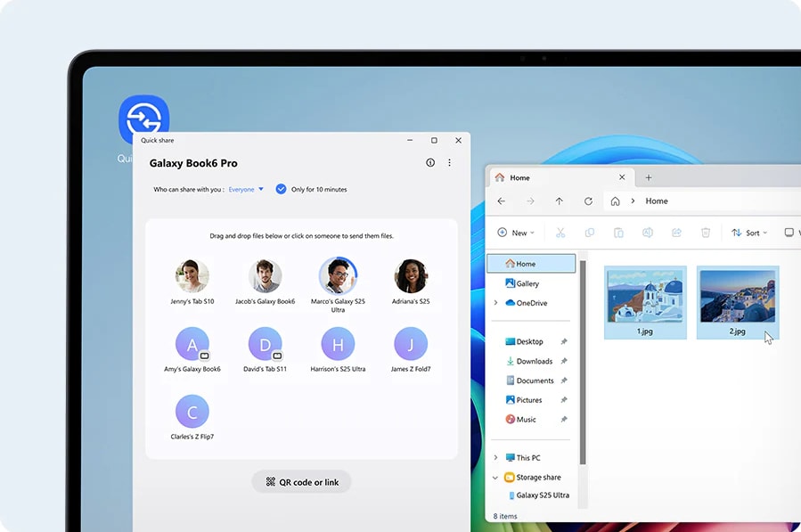Go back in File Explorer
The height and width of the screenshot is (532, 801).
click(x=501, y=201)
